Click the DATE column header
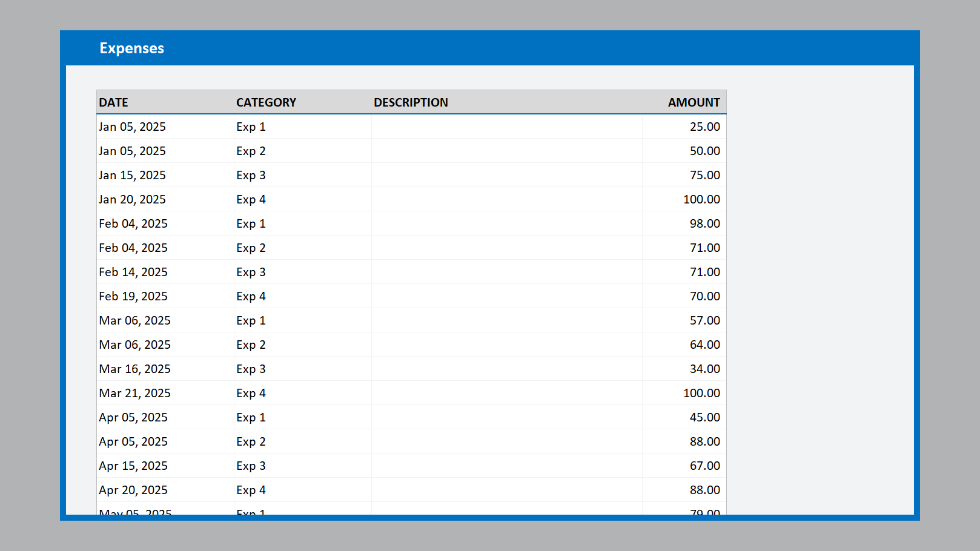 click(x=113, y=102)
